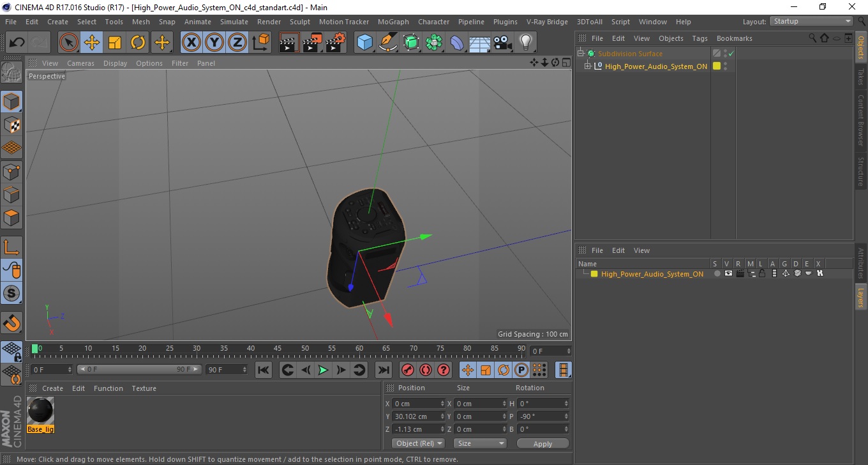
Task: Click the Subdivision Surface generator icon
Action: point(411,43)
